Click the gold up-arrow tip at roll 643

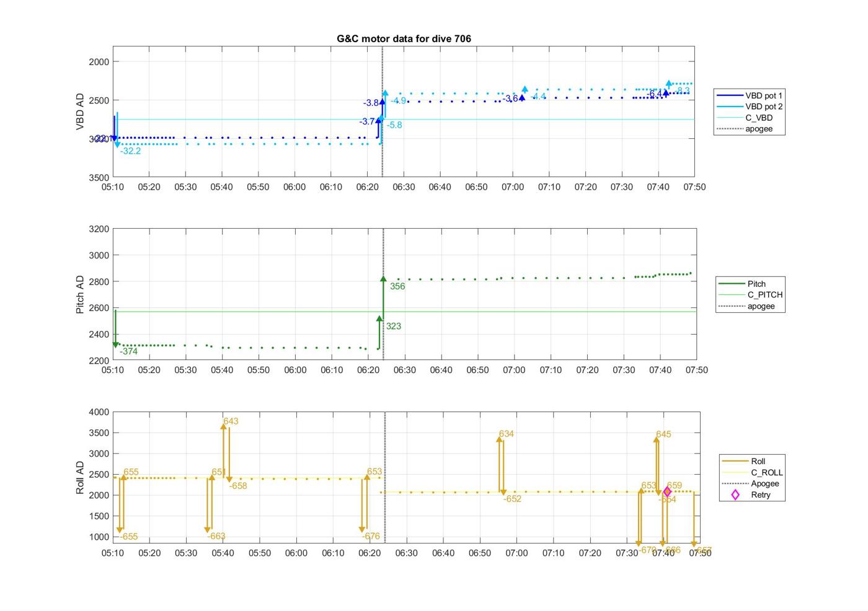pos(223,426)
